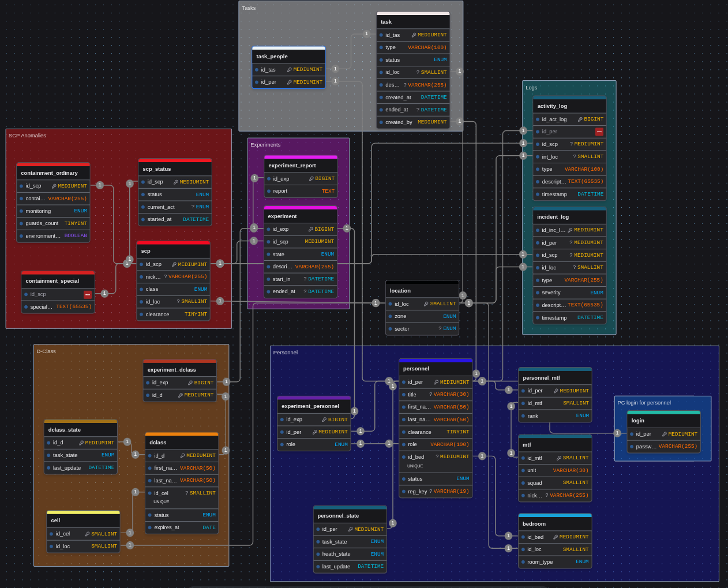728x588 pixels.
Task: Select the experiment_dclass table header
Action: click(x=179, y=370)
